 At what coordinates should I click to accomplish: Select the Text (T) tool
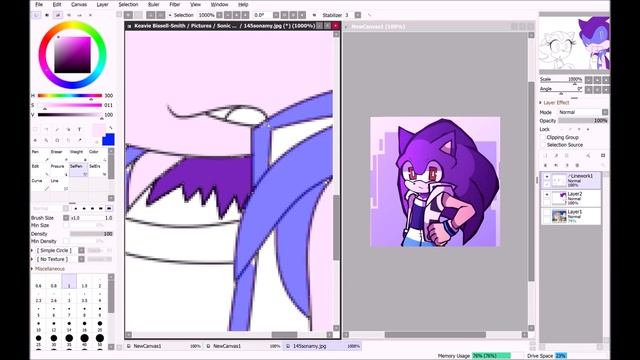pyautogui.click(x=80, y=129)
